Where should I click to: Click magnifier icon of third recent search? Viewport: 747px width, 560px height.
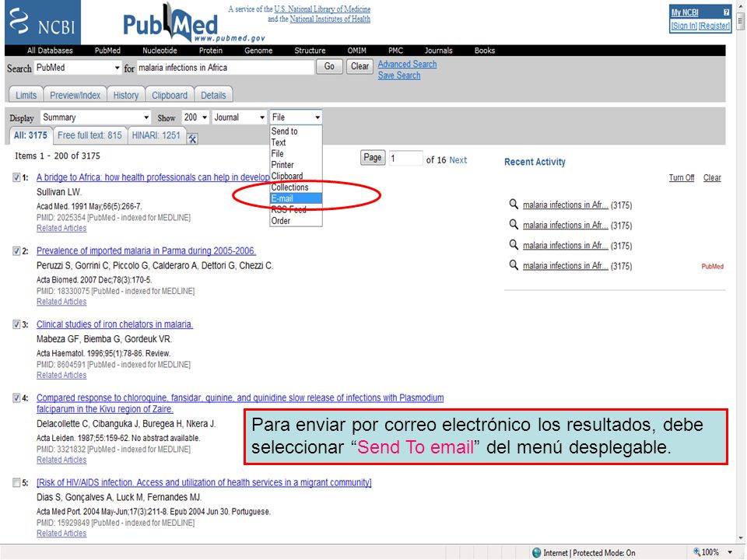513,245
